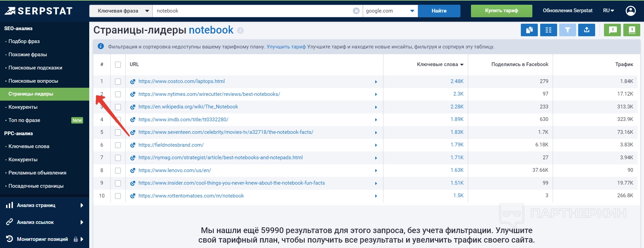Open the RU language selector

tap(608, 11)
